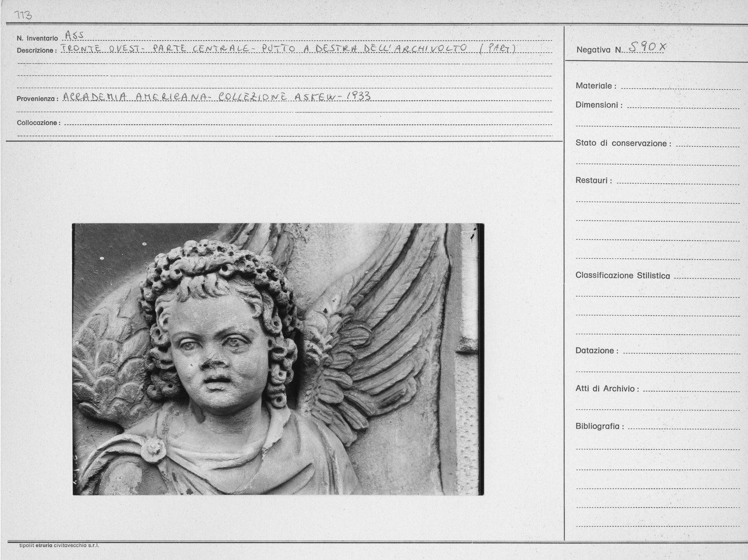The width and height of the screenshot is (748, 560).
Task: Click the Dimensioni field line
Action: point(683,105)
